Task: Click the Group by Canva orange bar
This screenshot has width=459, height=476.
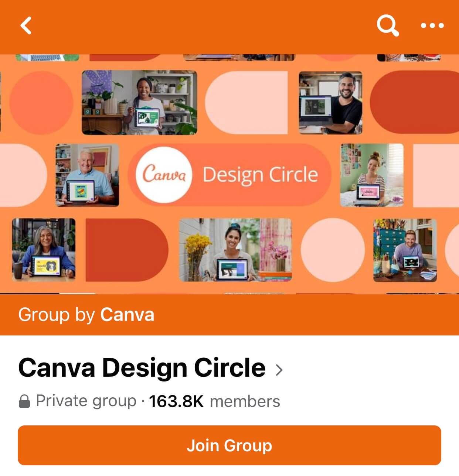Action: (229, 315)
